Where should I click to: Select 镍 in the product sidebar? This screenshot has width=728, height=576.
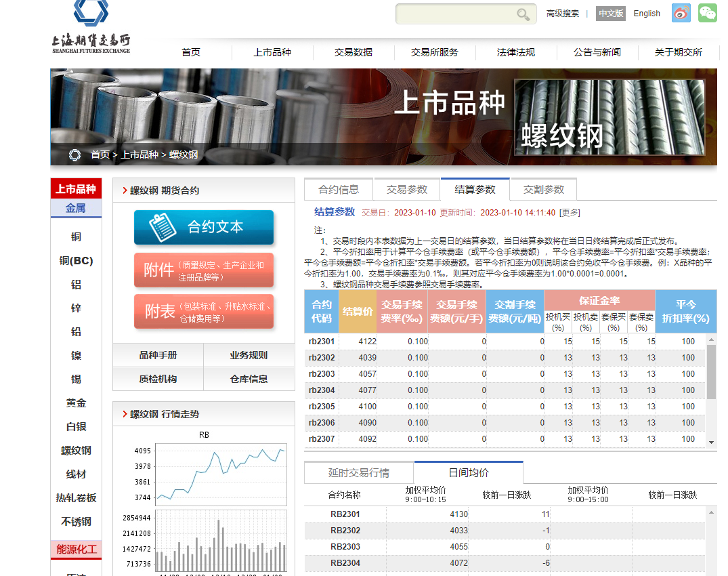76,355
